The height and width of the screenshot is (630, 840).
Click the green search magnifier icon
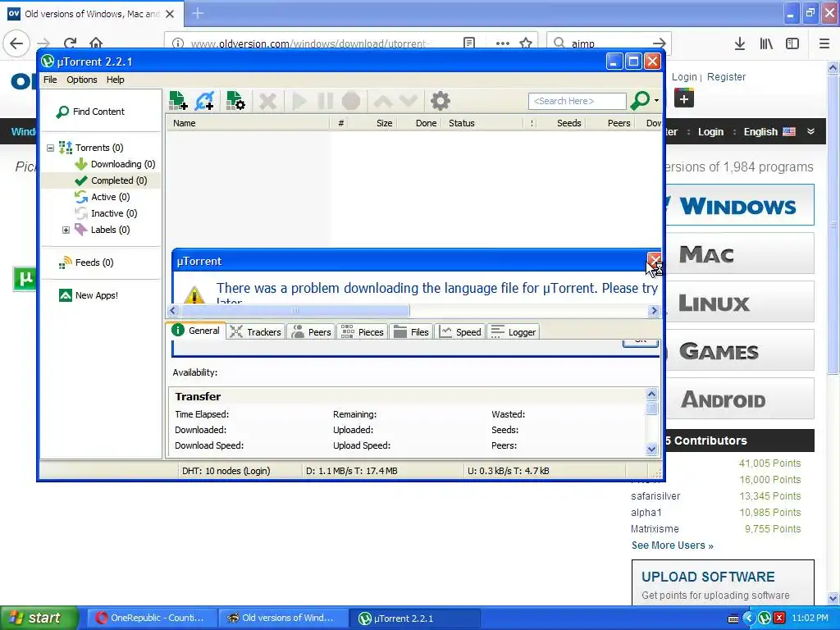tap(640, 101)
